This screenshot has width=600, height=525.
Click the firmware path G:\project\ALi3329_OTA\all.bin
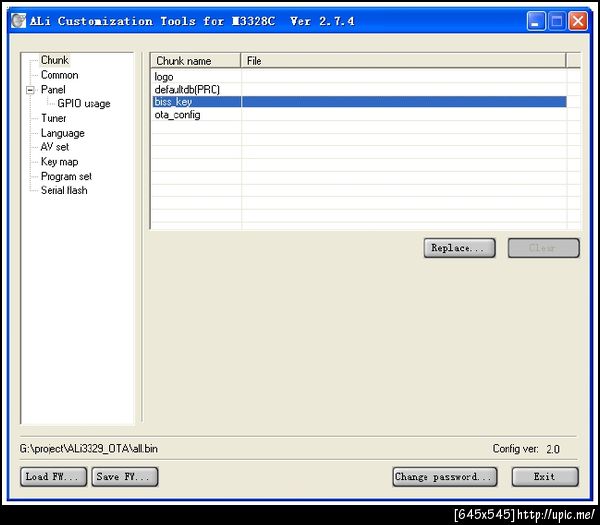coord(89,448)
